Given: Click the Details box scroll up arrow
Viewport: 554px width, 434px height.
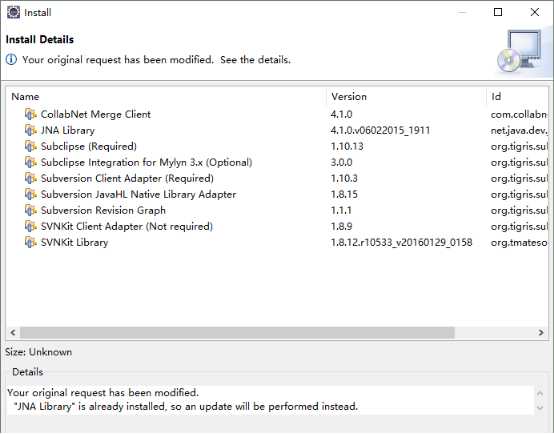Looking at the screenshot, I should (x=540, y=393).
